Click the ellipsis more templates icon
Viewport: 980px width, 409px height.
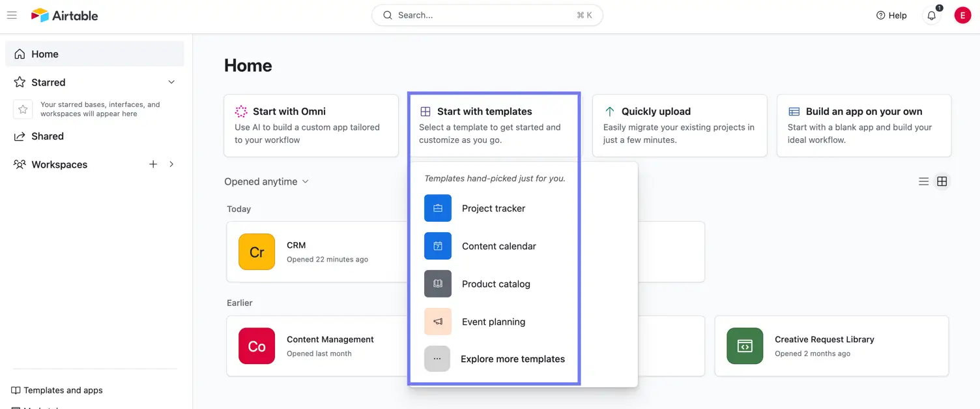pyautogui.click(x=437, y=359)
